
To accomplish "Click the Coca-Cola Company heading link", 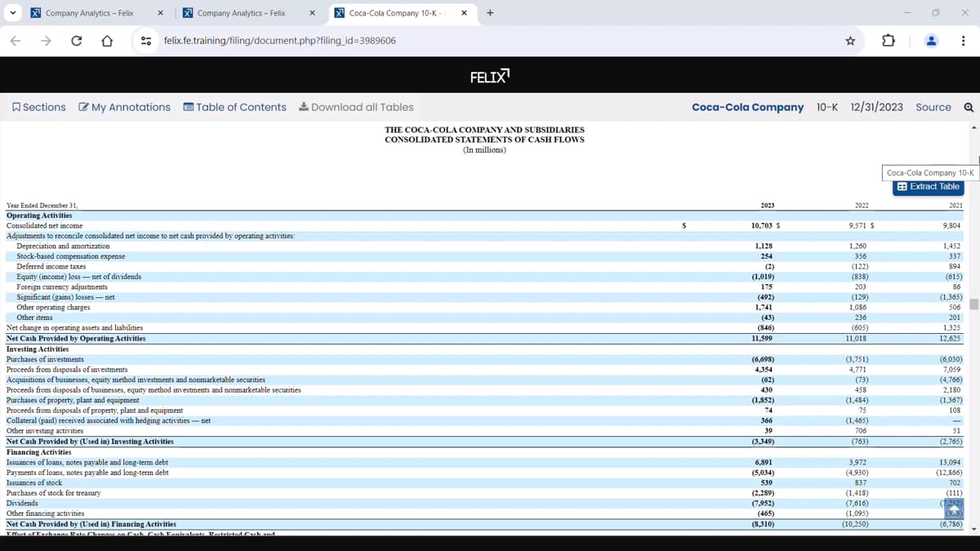I will (x=747, y=107).
